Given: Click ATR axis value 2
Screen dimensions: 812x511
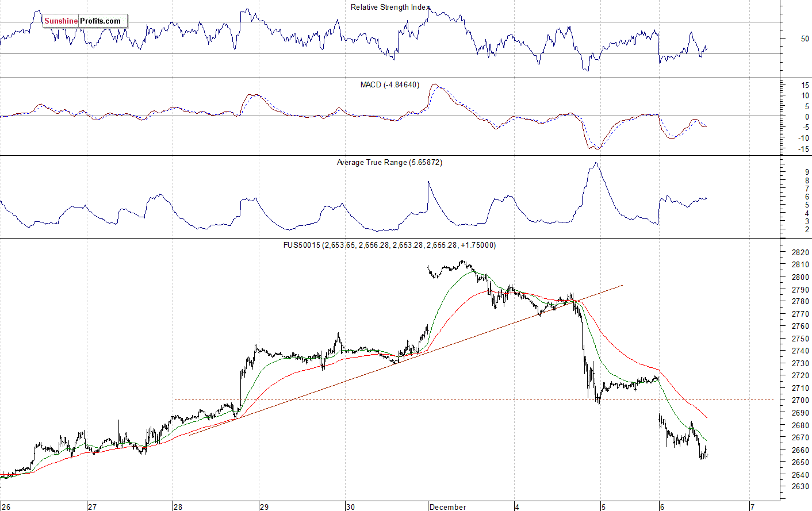Looking at the screenshot, I should pos(807,229).
